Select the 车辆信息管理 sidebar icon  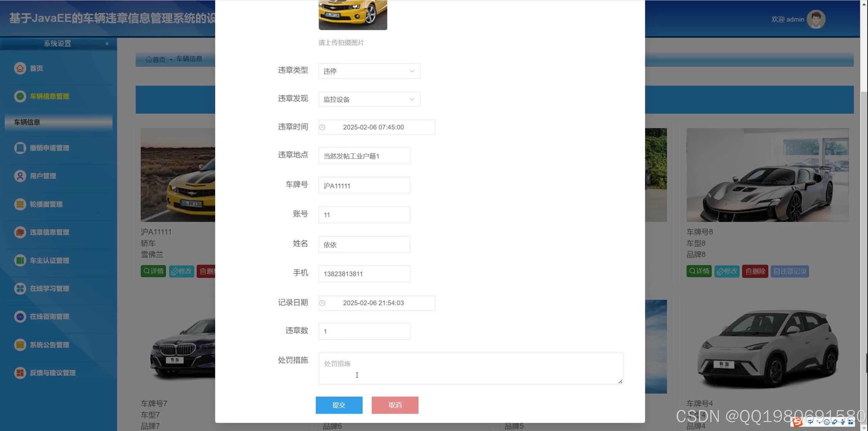pyautogui.click(x=20, y=96)
